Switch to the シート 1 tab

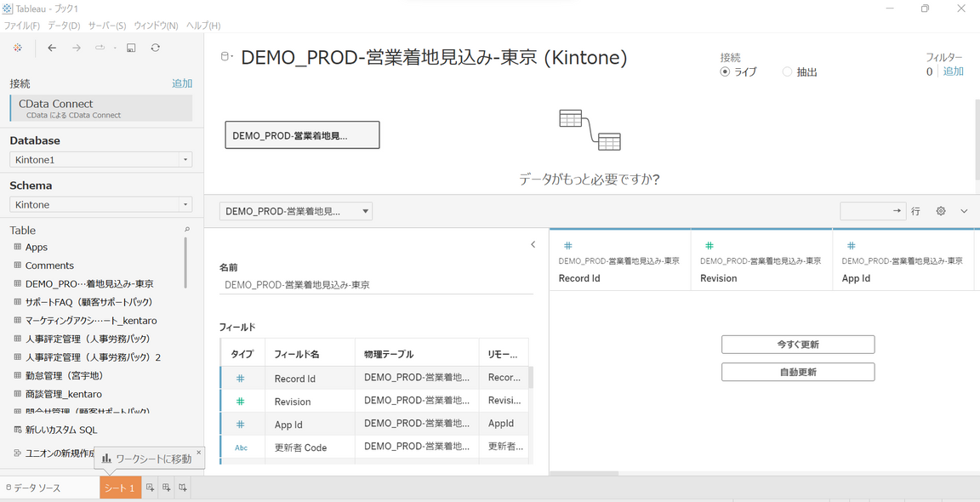pyautogui.click(x=120, y=488)
